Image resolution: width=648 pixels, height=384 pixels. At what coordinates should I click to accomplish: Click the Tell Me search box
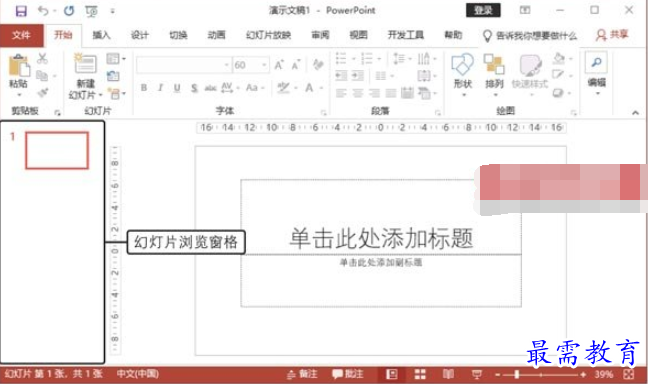[x=530, y=36]
